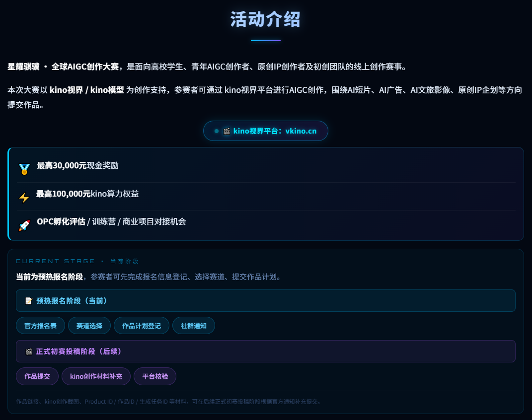Select the 正式初赛投稿阶段（后续） stage bar
Image resolution: width=532 pixels, height=420 pixels.
[x=266, y=351]
